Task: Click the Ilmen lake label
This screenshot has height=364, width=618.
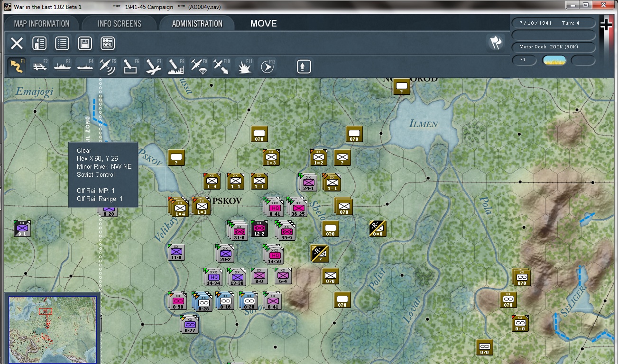Action: click(424, 124)
